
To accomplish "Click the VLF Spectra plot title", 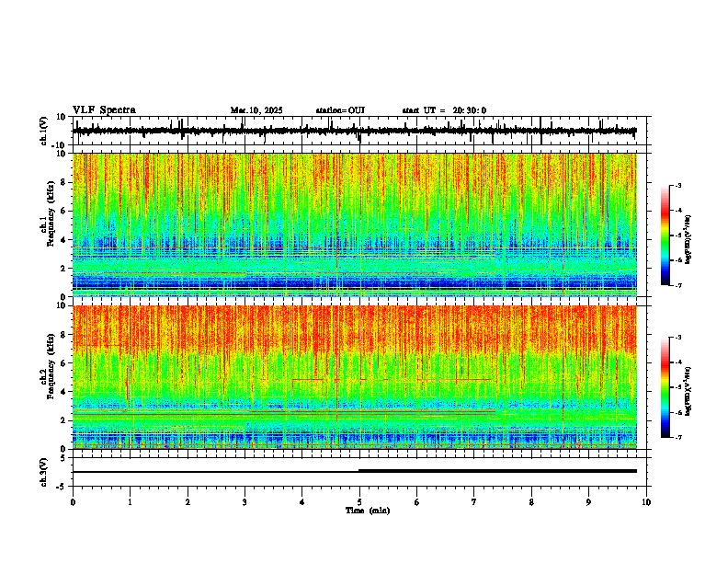I will tap(104, 110).
